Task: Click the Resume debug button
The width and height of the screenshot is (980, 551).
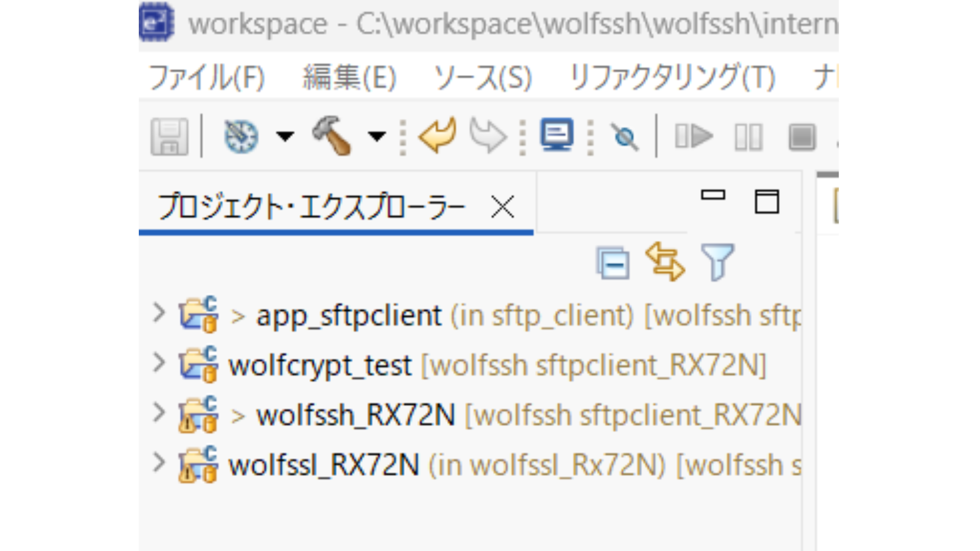Action: (694, 136)
